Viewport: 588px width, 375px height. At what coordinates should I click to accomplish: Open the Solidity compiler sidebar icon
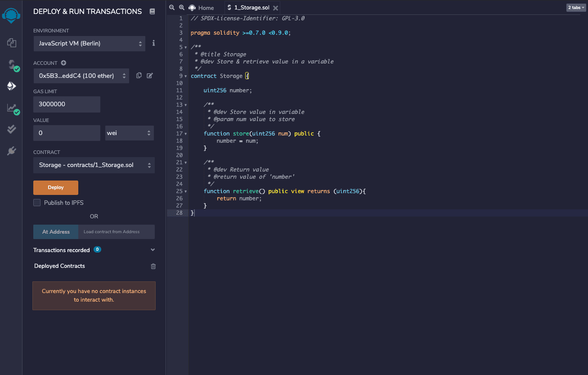[11, 64]
